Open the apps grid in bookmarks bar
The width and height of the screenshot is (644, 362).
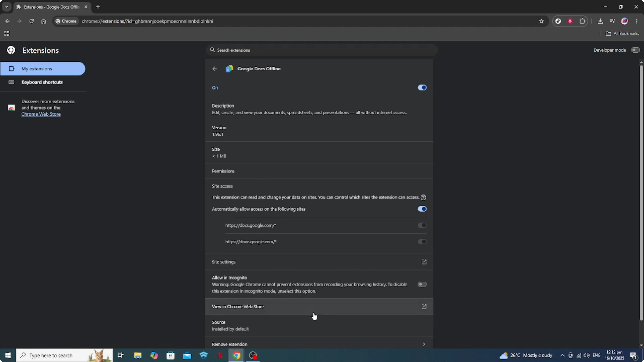7,33
